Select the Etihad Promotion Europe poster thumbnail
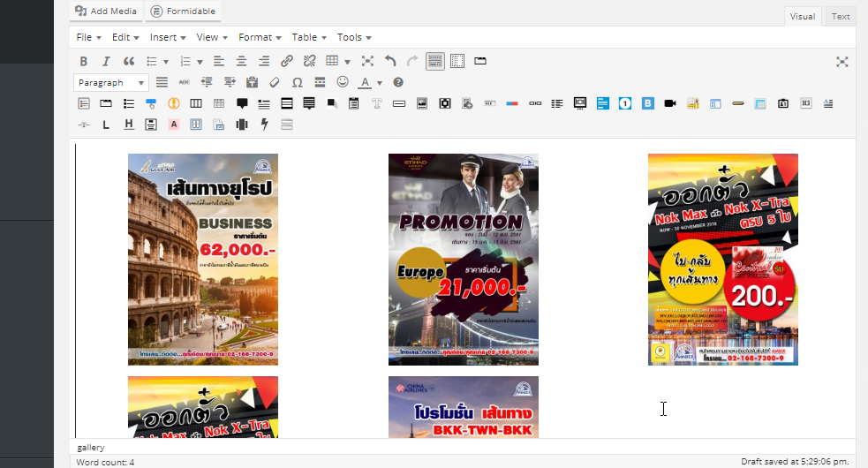868x468 pixels. pos(464,260)
